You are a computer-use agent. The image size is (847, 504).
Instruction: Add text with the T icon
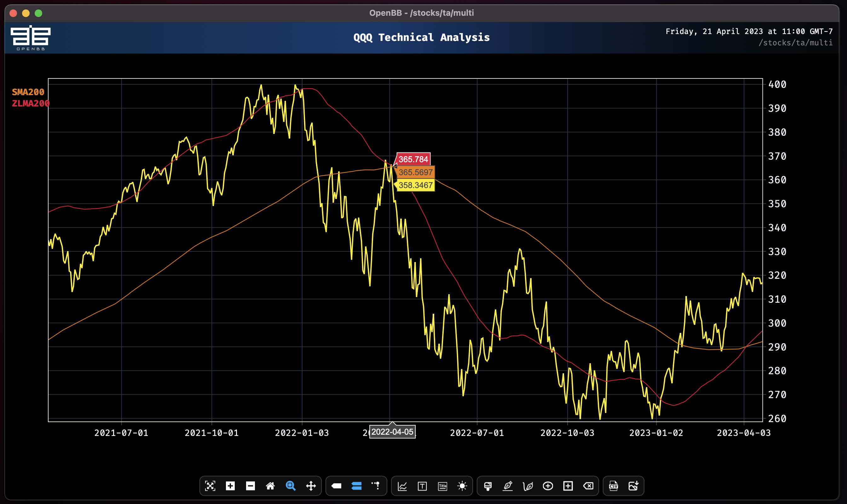coord(422,486)
